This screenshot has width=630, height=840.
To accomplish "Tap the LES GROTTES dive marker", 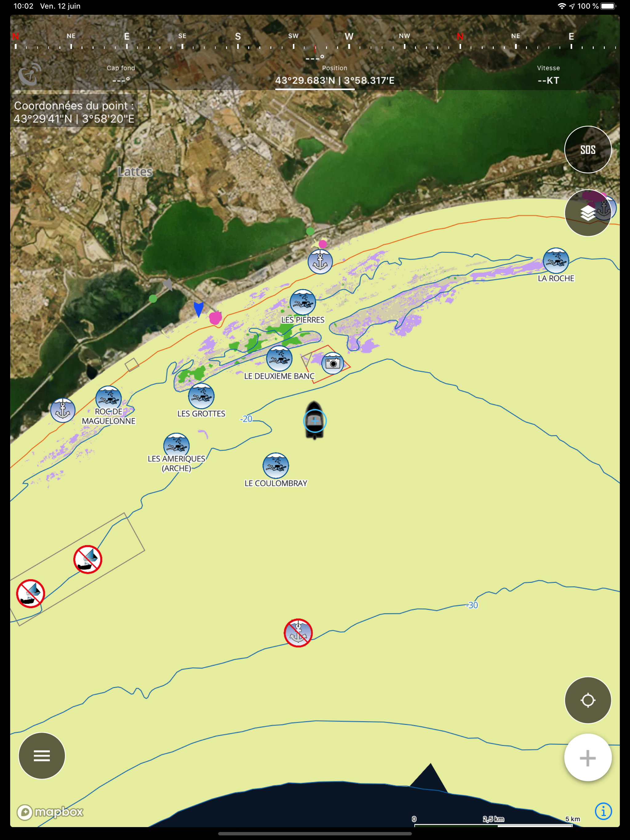I will click(201, 396).
